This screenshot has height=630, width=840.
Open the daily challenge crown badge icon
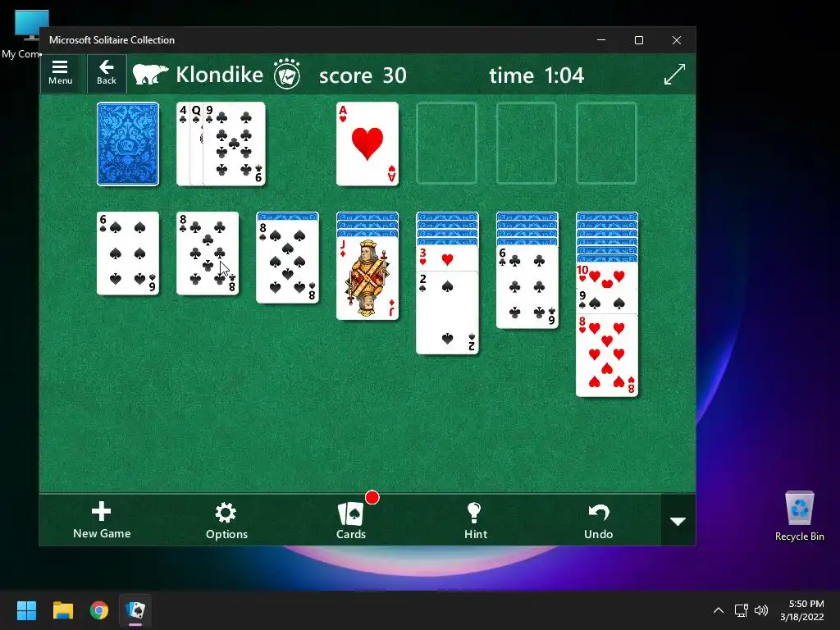pos(286,74)
